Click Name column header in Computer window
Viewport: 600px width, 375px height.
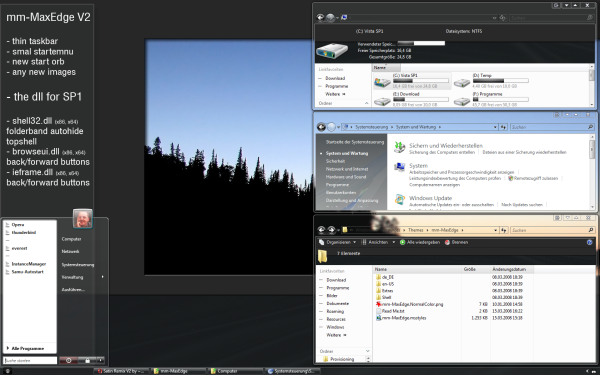tap(386, 68)
